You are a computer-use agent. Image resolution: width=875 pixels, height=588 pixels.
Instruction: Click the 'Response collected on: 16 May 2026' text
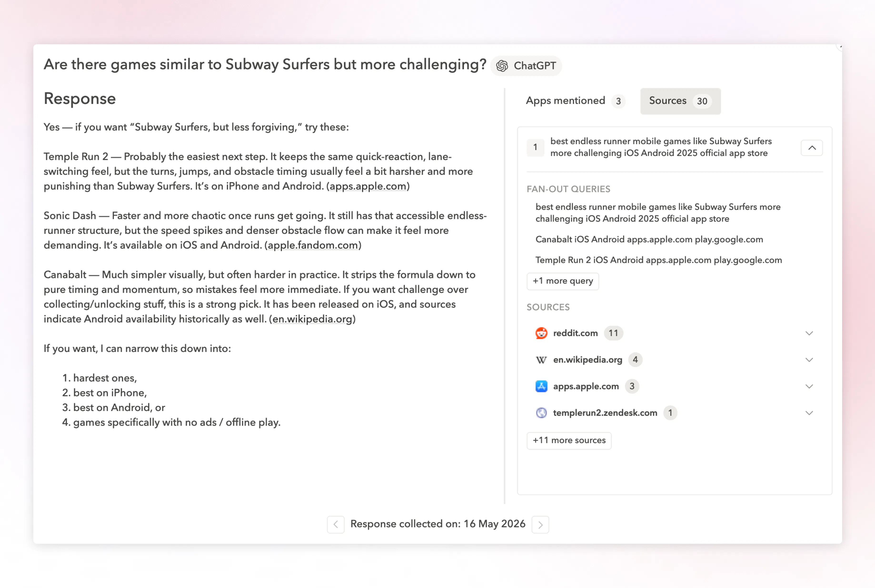[x=438, y=524]
